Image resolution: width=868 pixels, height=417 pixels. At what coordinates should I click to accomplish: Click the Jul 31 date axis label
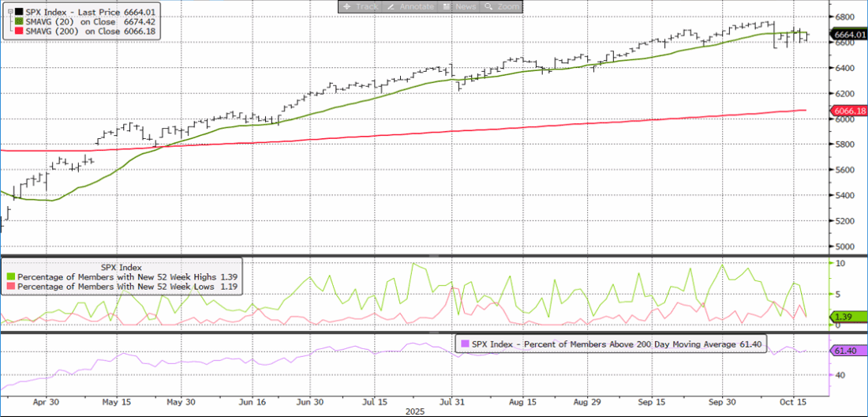pyautogui.click(x=451, y=401)
